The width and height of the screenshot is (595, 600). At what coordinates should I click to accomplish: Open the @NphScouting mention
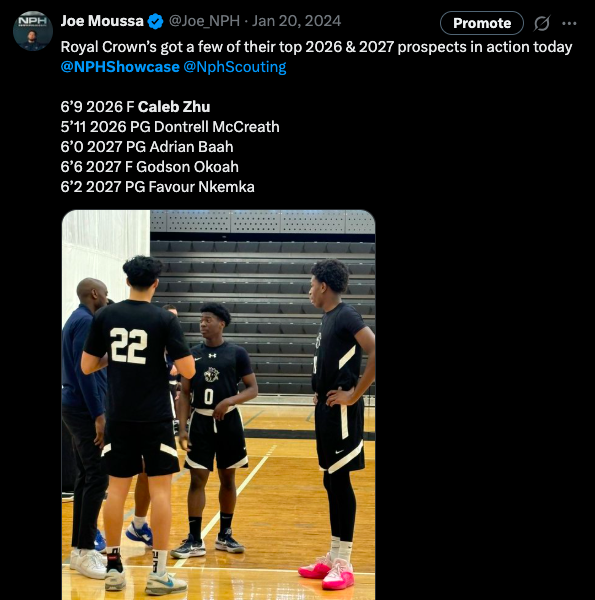pyautogui.click(x=235, y=67)
